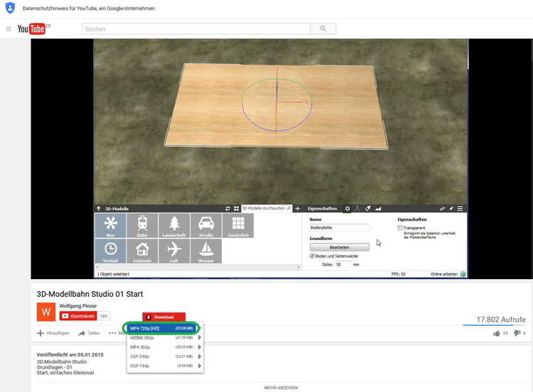Viewport: 533px width, 392px height.
Task: Uncheck Boden und Seitenwände checkbox
Action: click(x=313, y=256)
